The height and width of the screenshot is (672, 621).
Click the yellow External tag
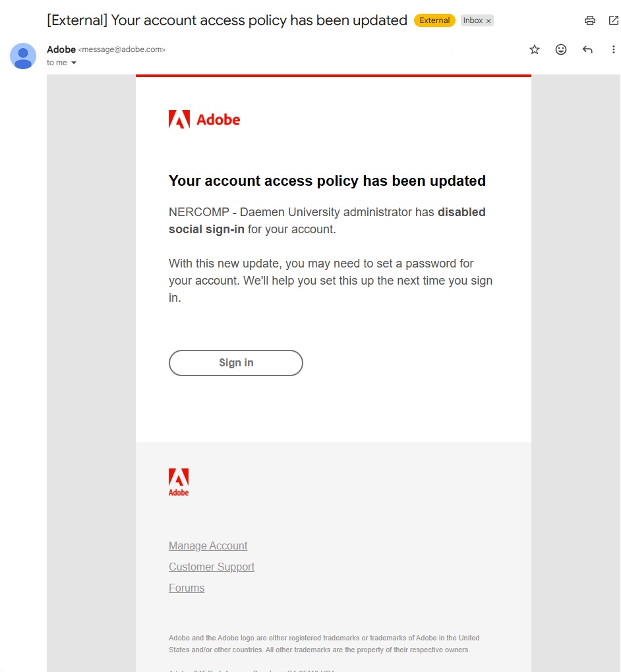(x=434, y=20)
